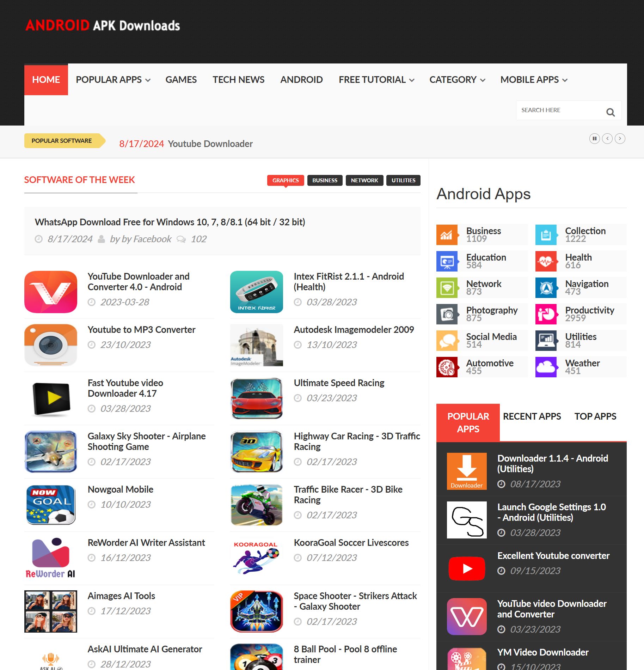The height and width of the screenshot is (670, 644).
Task: Click the Downloader 1.1.4 app icon
Action: pos(466,471)
